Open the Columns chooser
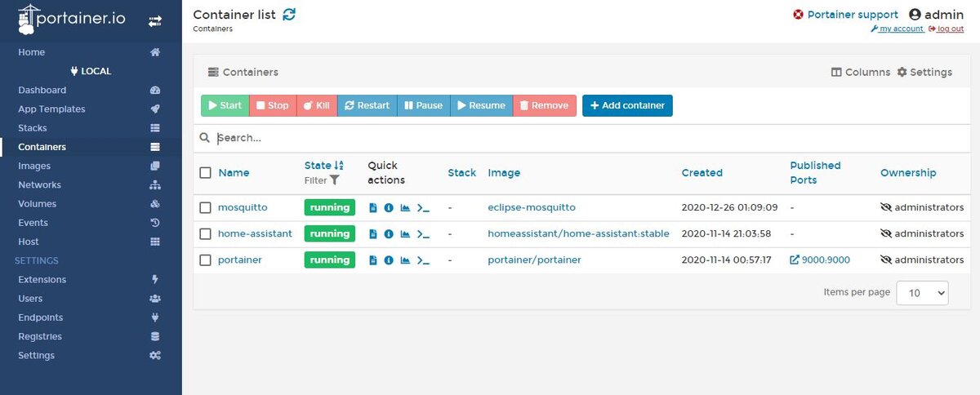 click(x=861, y=73)
